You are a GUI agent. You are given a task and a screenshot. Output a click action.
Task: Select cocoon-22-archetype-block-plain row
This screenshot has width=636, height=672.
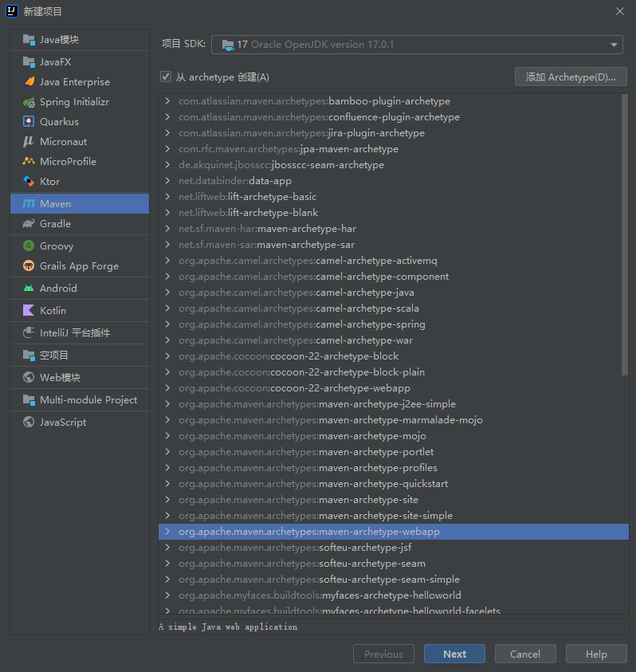pyautogui.click(x=390, y=372)
